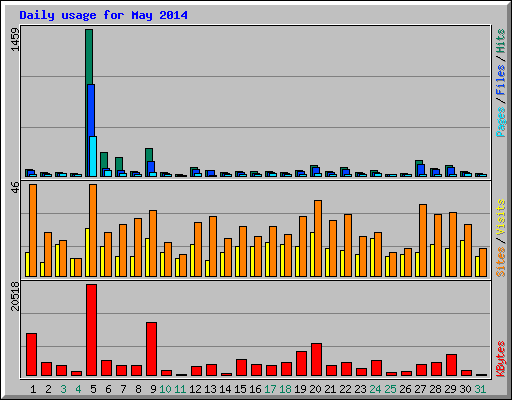Click day 26 on the x-axis
The height and width of the screenshot is (400, 512).
pos(405,389)
